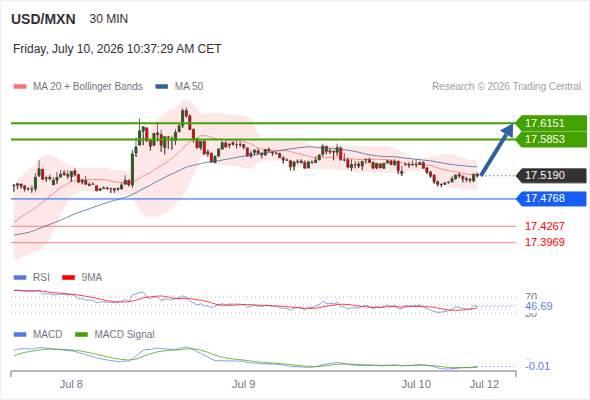Image resolution: width=590 pixels, height=400 pixels.
Task: Click the blue pivot label 17.4768
Action: [551, 198]
